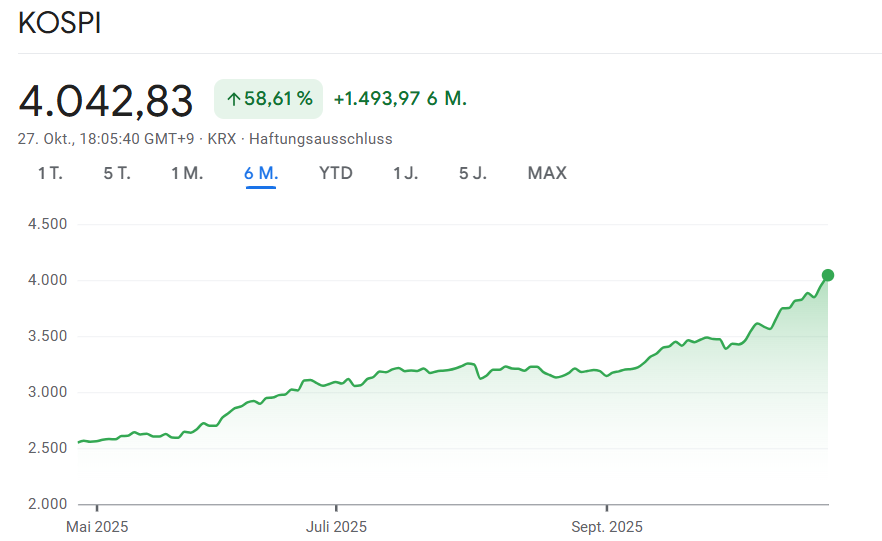Click the Sept. 2025 axis label
The width and height of the screenshot is (882, 541).
[607, 526]
